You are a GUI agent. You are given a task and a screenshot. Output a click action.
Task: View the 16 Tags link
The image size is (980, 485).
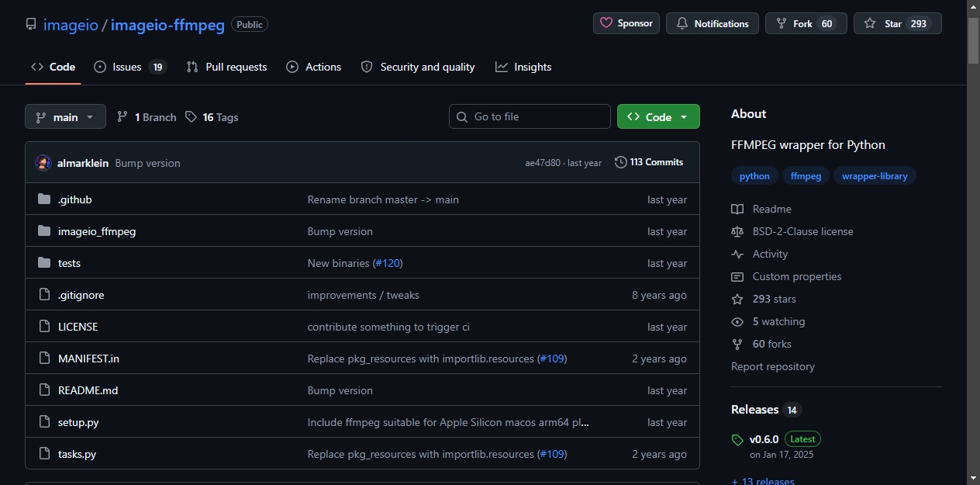(212, 117)
